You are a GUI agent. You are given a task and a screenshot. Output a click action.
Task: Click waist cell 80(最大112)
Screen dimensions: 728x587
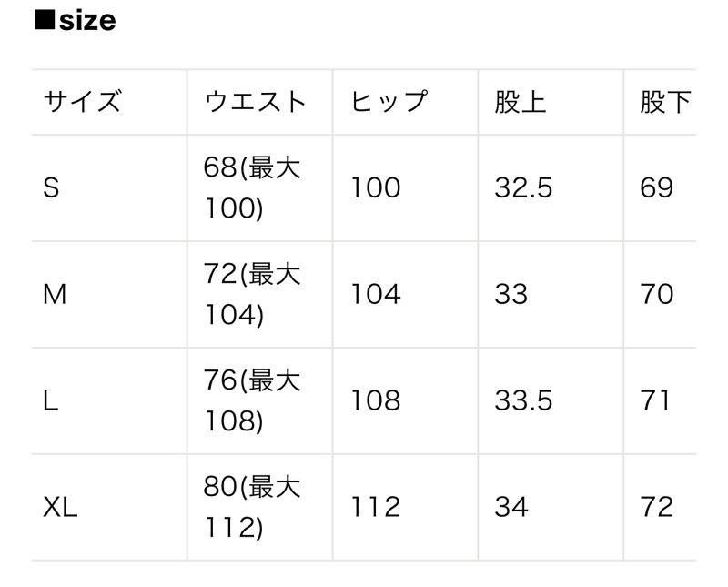pos(252,507)
